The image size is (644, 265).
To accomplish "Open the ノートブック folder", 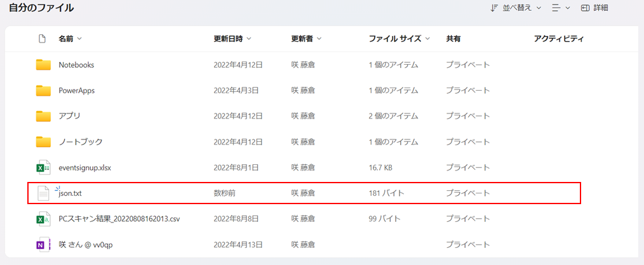I will pos(81,142).
